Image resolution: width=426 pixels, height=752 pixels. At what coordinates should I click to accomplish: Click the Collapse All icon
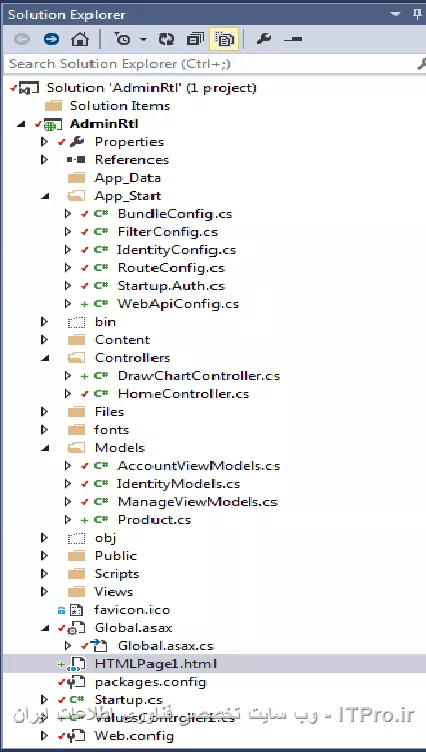(195, 39)
